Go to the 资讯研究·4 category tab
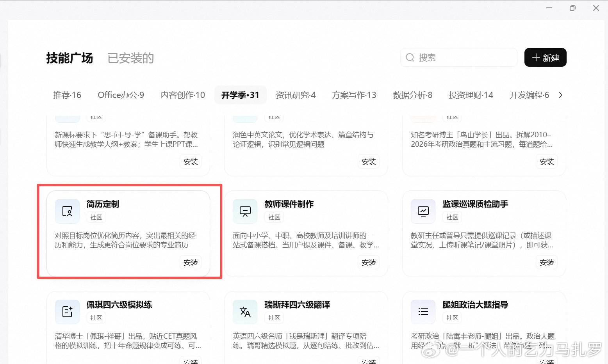Image resolution: width=608 pixels, height=364 pixels. pyautogui.click(x=296, y=95)
